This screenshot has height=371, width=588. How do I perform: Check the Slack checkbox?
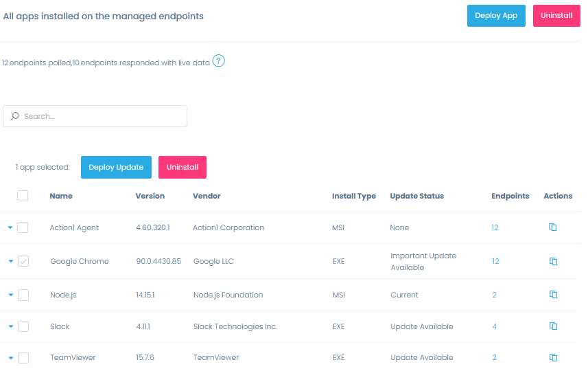pos(23,326)
